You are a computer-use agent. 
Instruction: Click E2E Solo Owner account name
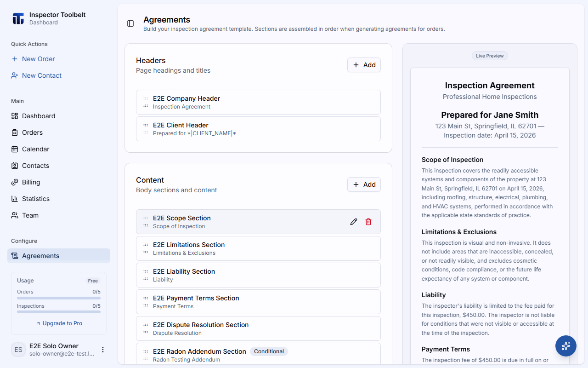click(54, 346)
